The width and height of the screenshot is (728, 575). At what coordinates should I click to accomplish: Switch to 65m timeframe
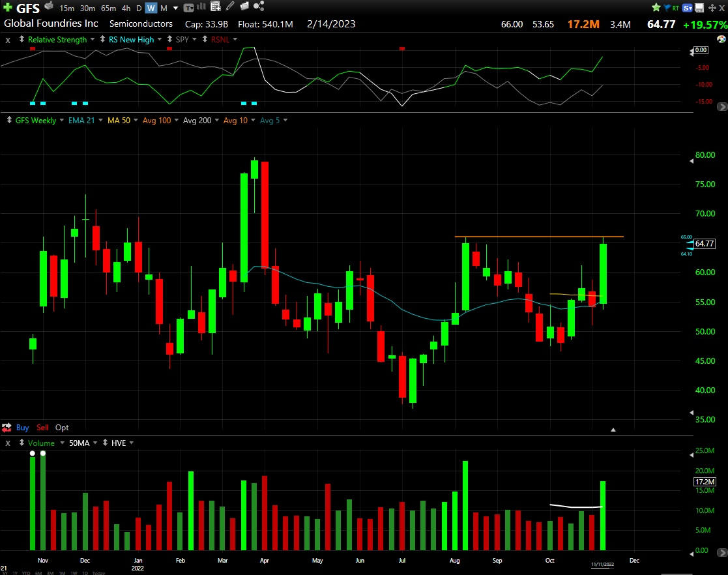[108, 8]
